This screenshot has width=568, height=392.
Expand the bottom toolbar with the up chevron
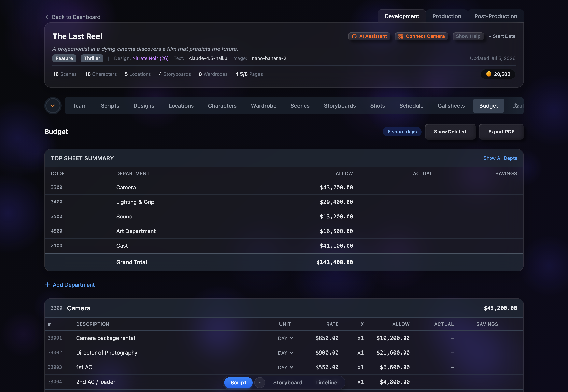coord(260,382)
